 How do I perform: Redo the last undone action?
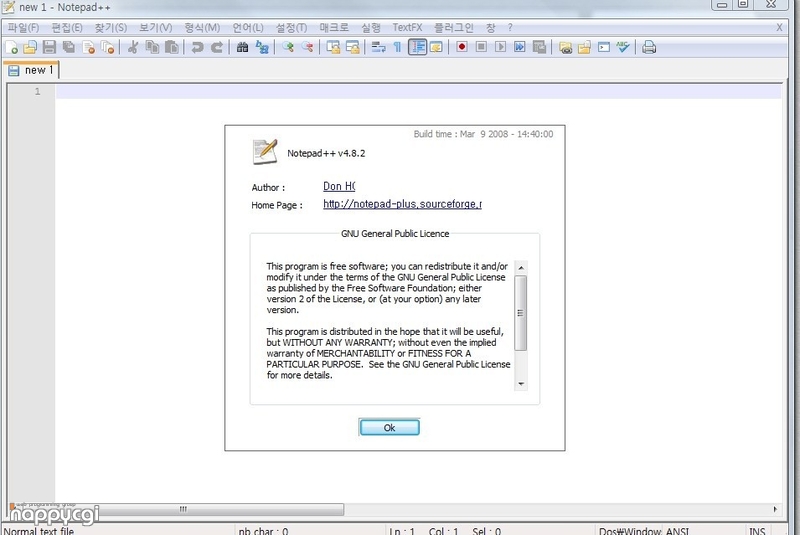click(x=216, y=47)
